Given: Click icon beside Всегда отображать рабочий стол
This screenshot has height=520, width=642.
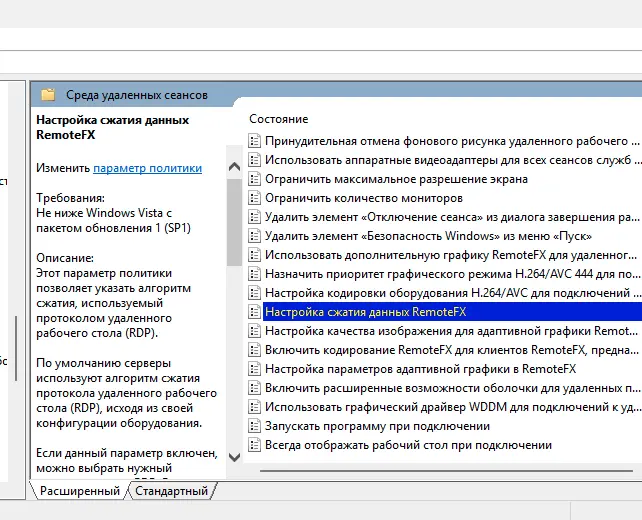Looking at the screenshot, I should tap(254, 445).
